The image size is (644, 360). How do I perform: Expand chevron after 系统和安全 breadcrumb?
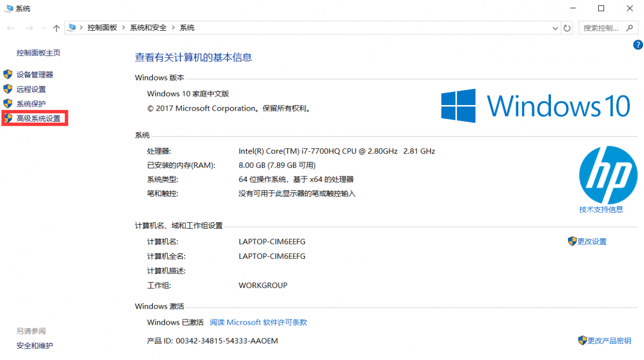click(174, 28)
